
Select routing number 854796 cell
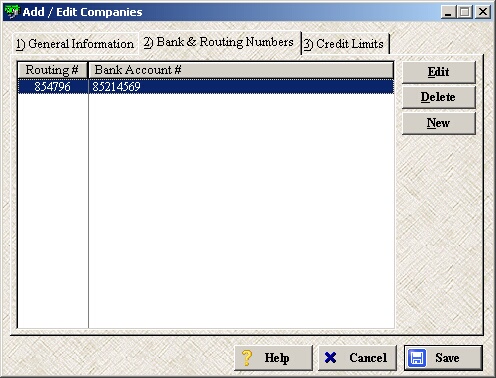(53, 87)
